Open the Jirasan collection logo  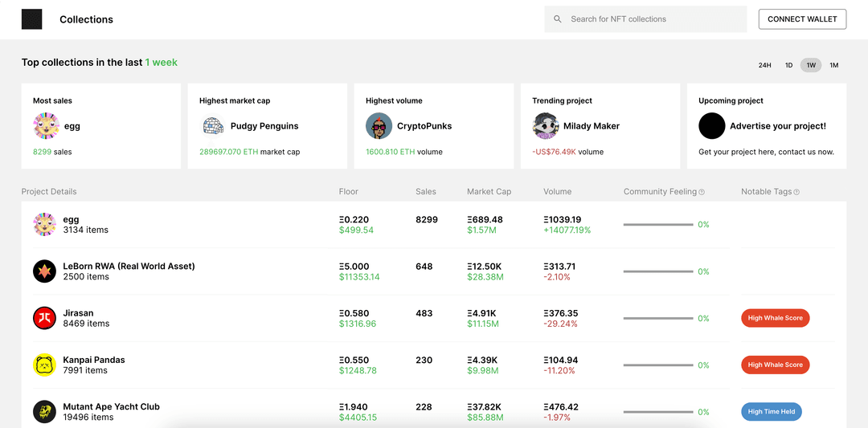[x=44, y=318]
